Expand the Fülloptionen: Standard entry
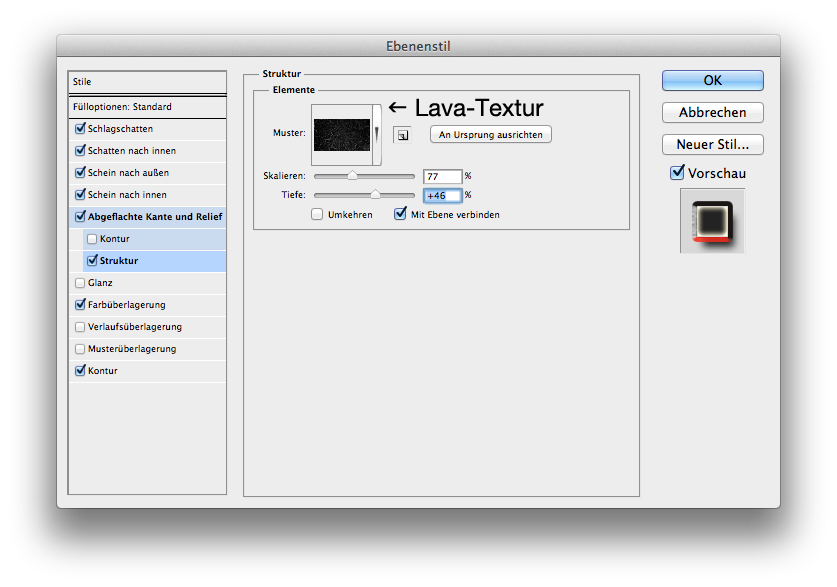Viewport: 837px width, 587px height. (x=147, y=107)
